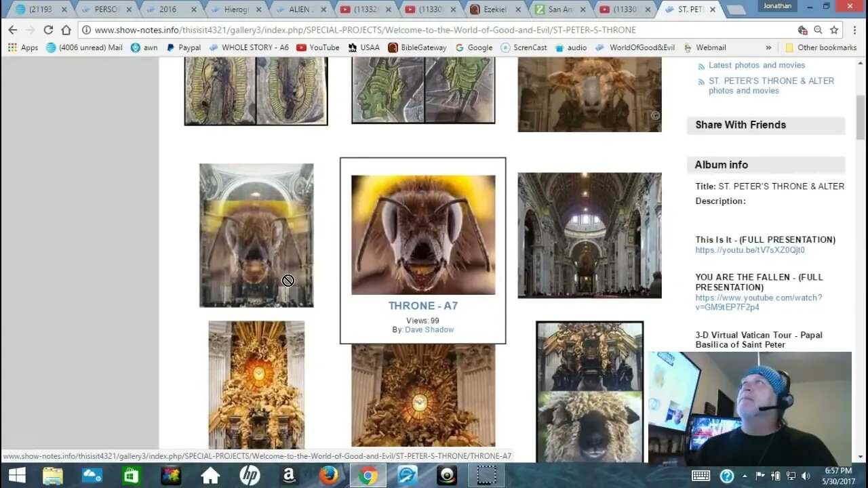Open the YOU ARE THE FALLEN YouTube link
The height and width of the screenshot is (488, 868).
tap(759, 302)
